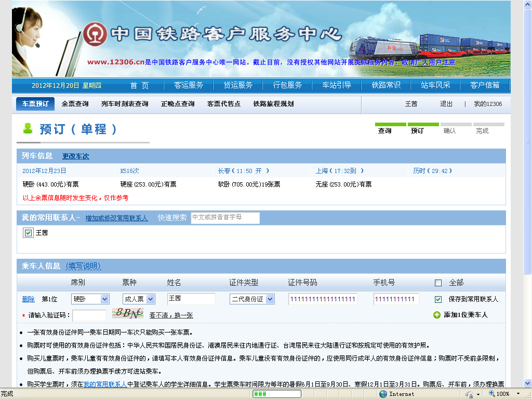Switch to the 铁路旅程规划 tab
This screenshot has width=532, height=399.
point(273,104)
